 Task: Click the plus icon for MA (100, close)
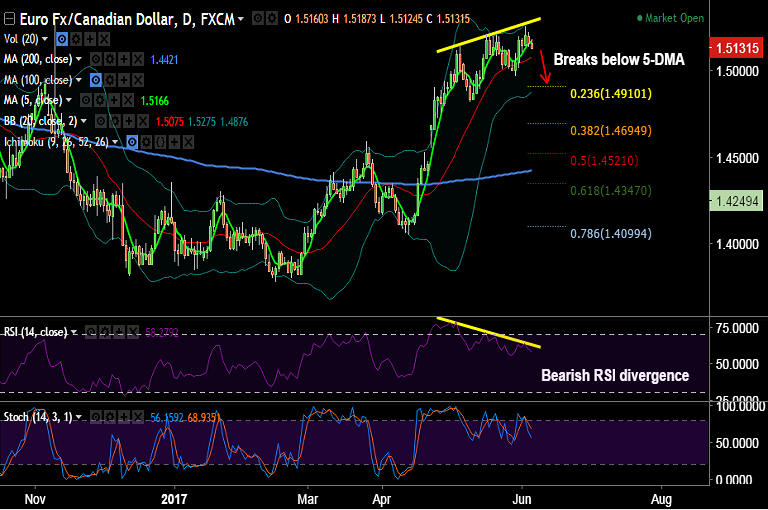point(124,80)
